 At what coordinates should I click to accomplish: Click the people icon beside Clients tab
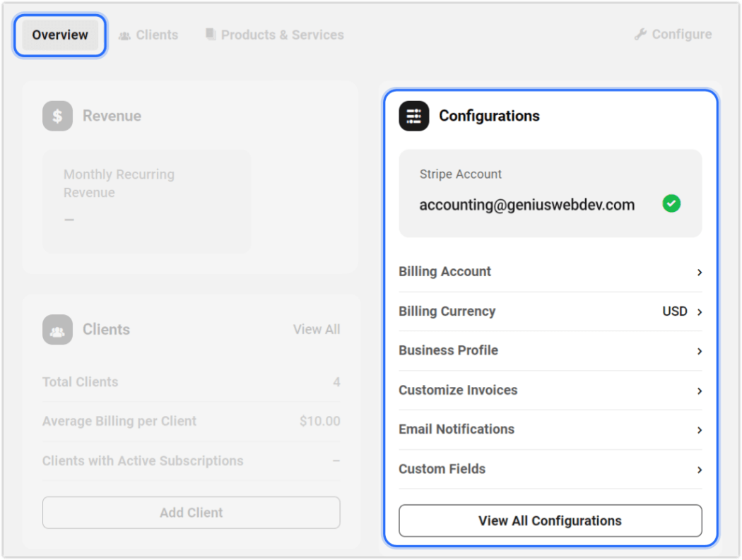point(125,34)
